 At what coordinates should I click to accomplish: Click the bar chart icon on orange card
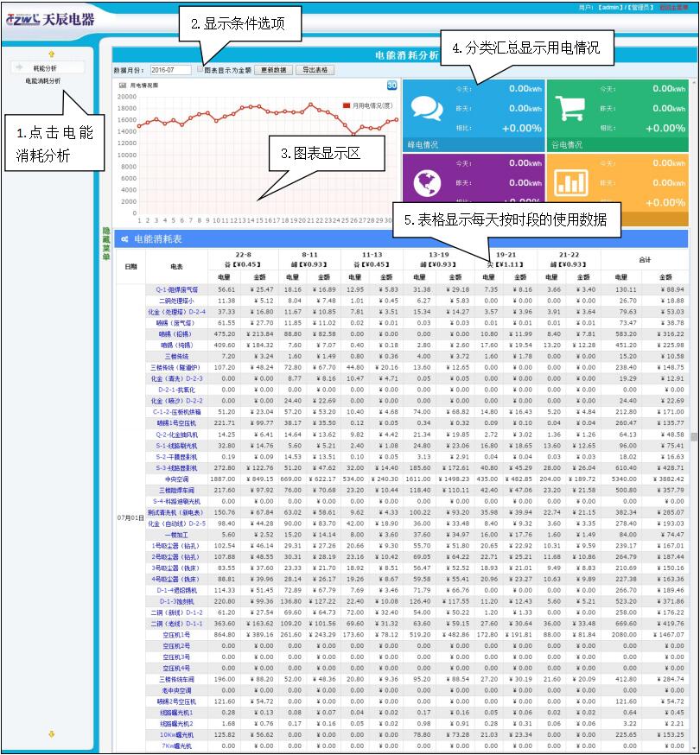[x=570, y=183]
